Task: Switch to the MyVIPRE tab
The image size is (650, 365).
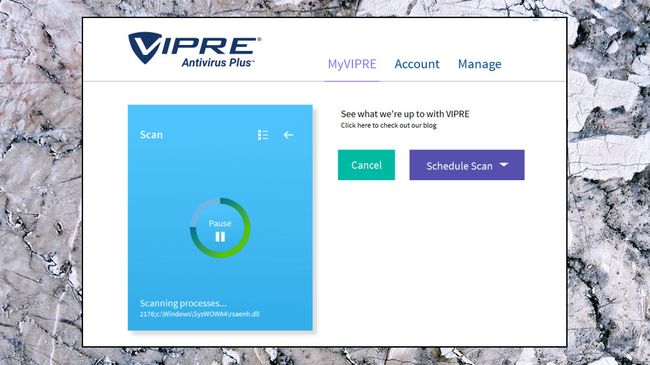Action: (352, 64)
